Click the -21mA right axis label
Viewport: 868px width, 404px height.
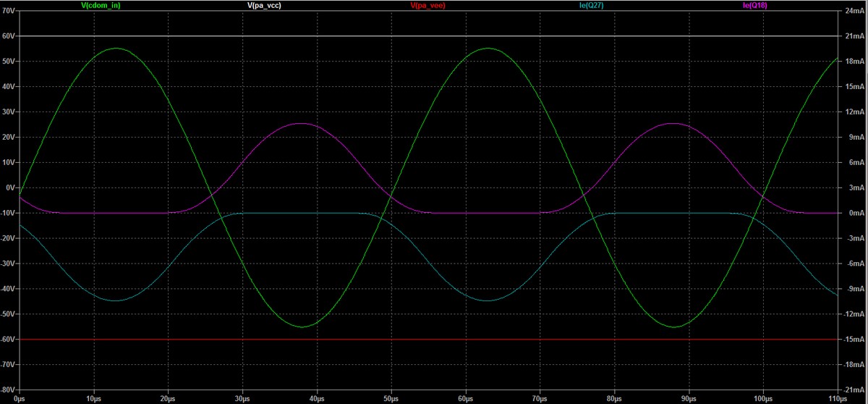click(853, 390)
